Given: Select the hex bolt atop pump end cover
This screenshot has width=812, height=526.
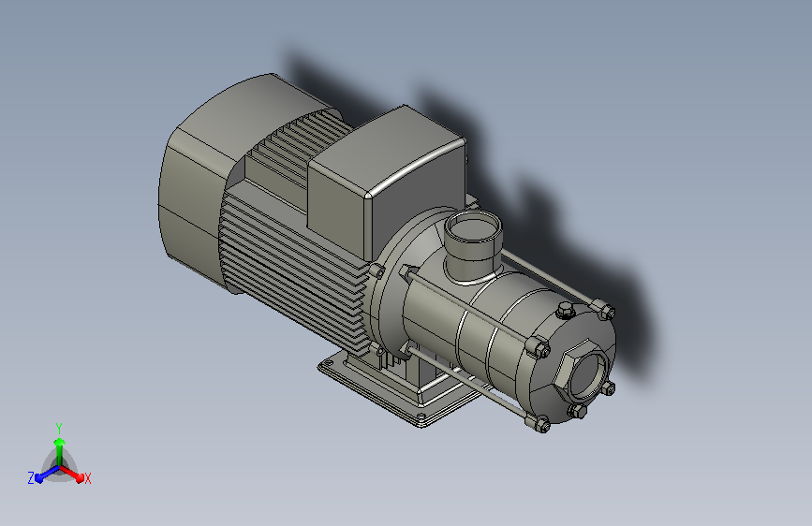Looking at the screenshot, I should 566,311.
